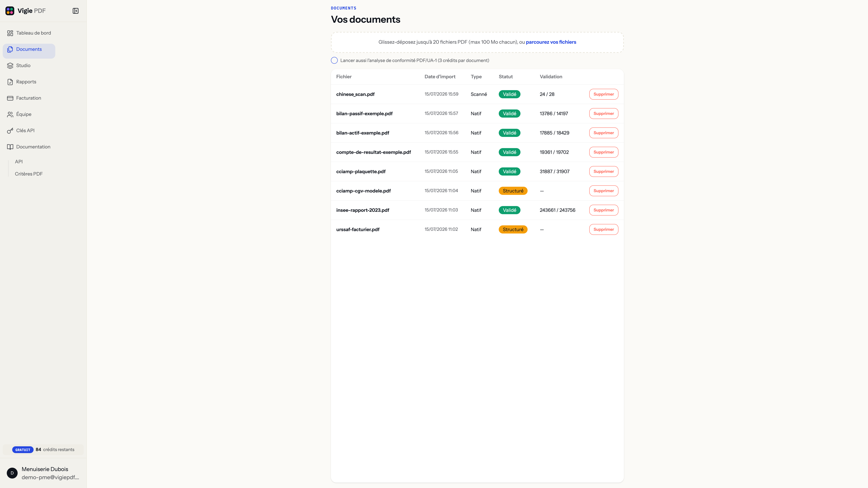
Task: Click the 'parcourez vos fichiers' link
Action: coord(551,42)
